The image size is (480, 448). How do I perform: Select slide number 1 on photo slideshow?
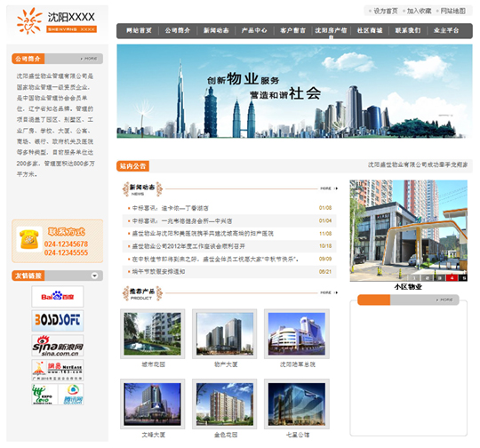click(x=414, y=277)
